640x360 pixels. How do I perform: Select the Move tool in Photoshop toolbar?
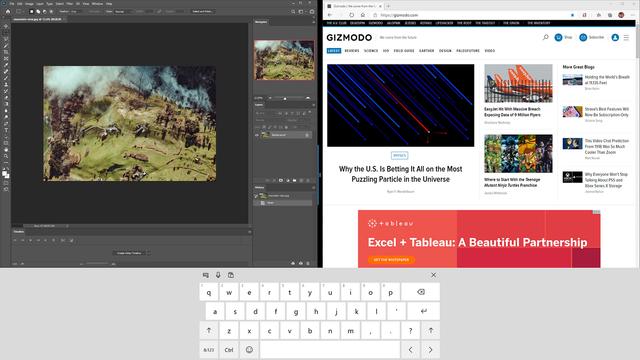coord(6,27)
